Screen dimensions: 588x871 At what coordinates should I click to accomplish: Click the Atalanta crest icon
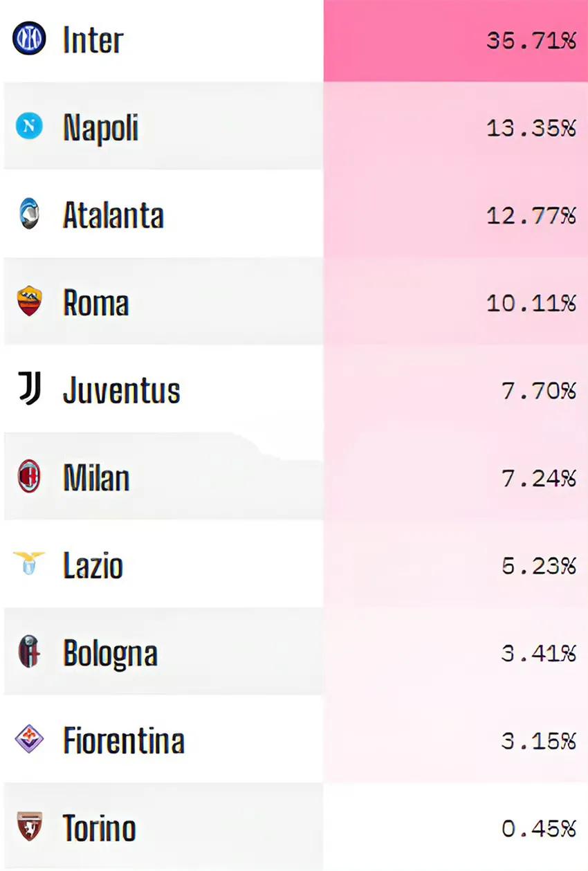click(x=29, y=214)
